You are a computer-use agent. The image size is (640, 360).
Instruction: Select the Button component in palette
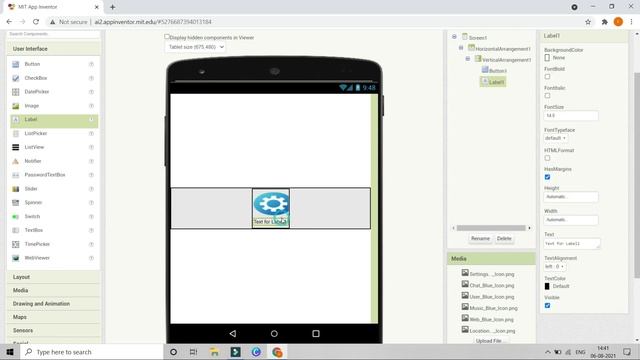point(53,64)
